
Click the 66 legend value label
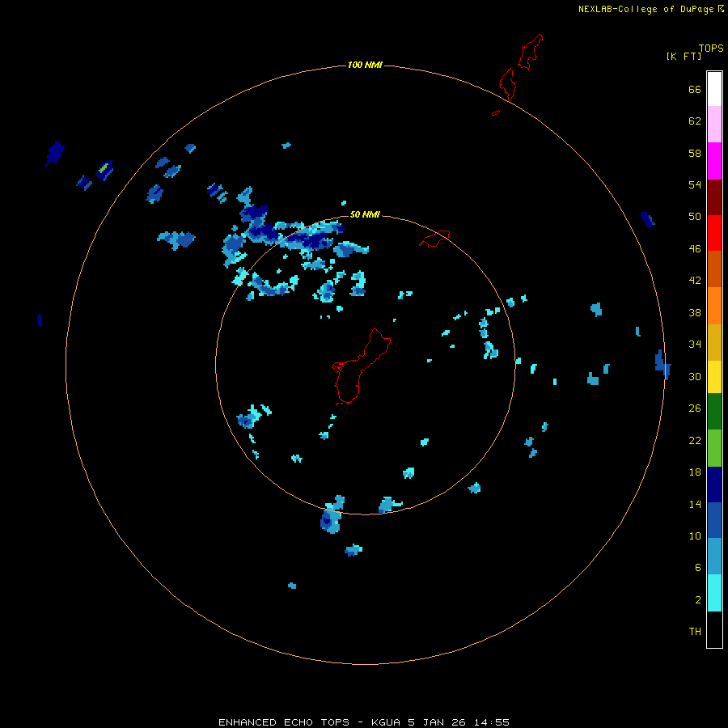point(695,89)
